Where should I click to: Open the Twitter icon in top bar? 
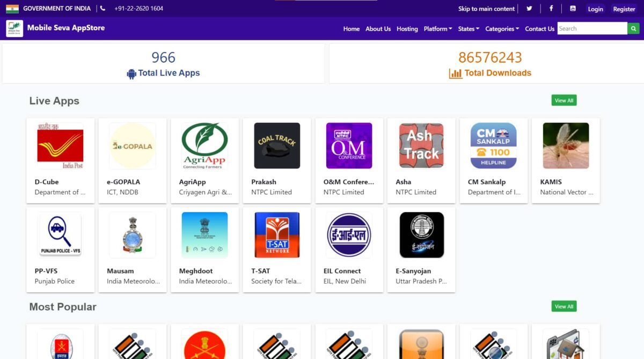click(529, 9)
